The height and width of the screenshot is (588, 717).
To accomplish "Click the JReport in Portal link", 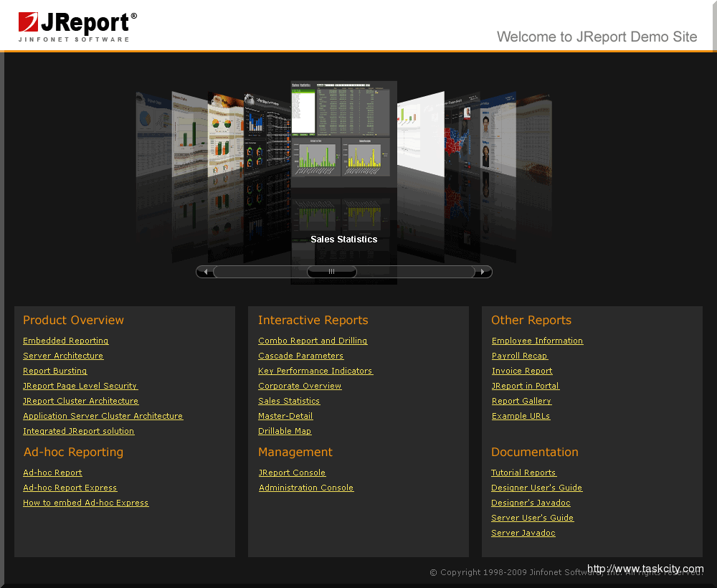I will click(526, 386).
